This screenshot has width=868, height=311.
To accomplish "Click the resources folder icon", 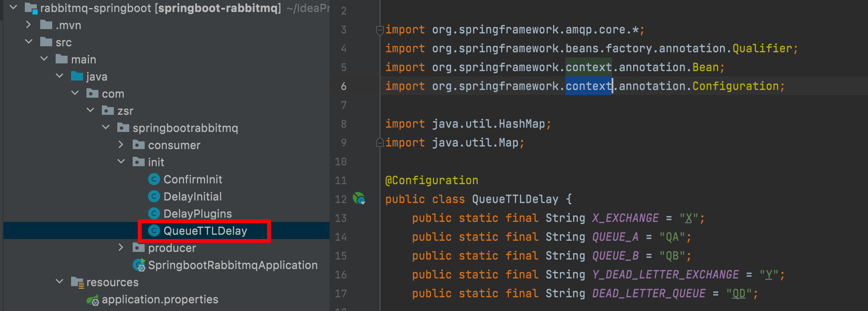I will click(x=77, y=282).
